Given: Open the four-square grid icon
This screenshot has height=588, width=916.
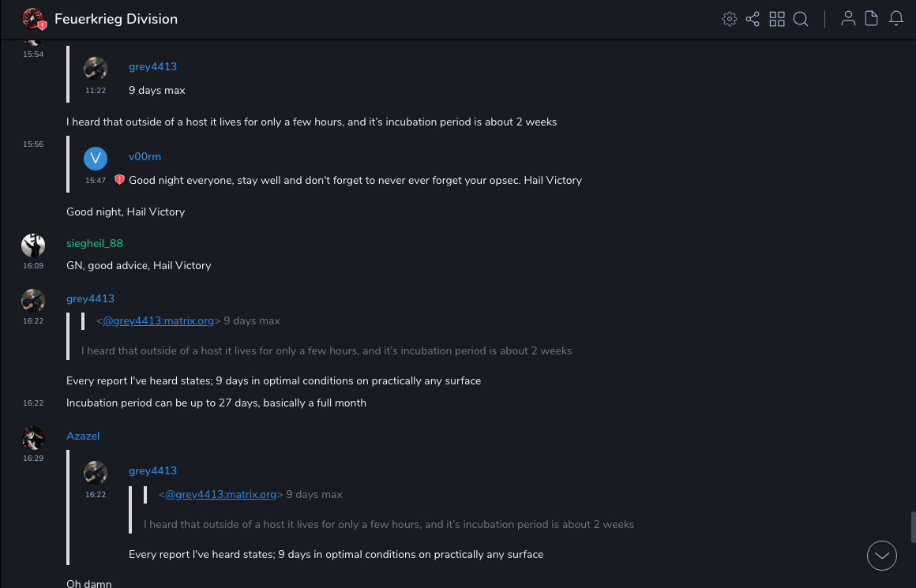Looking at the screenshot, I should 777,19.
